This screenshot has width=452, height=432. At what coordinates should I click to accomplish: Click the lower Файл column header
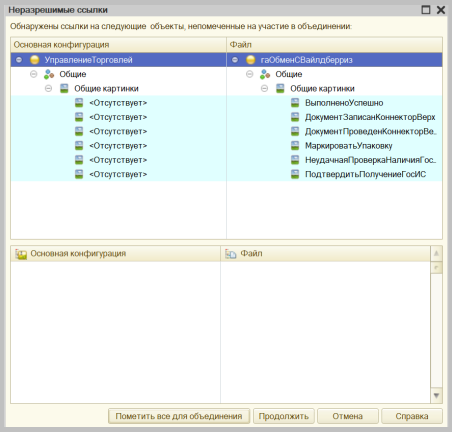click(325, 254)
